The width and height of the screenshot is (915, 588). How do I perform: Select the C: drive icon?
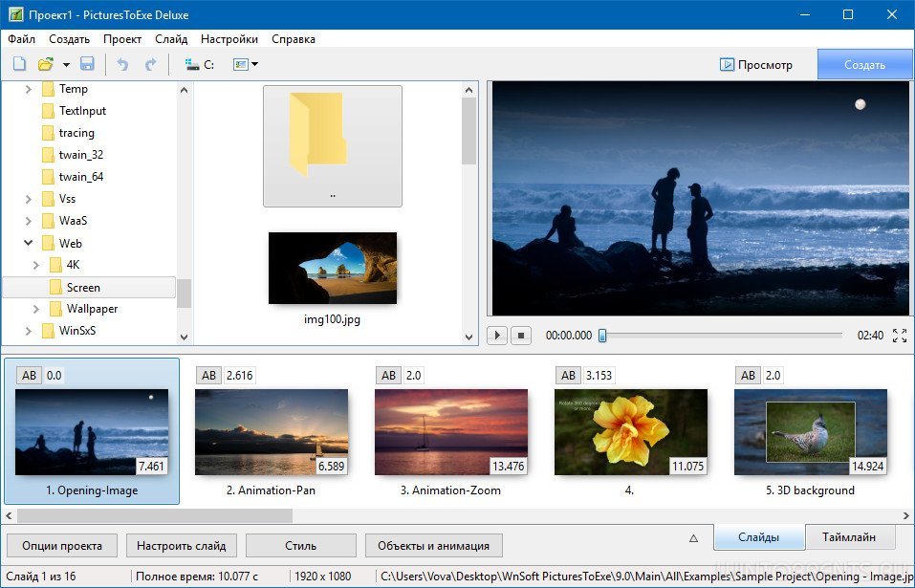click(192, 64)
